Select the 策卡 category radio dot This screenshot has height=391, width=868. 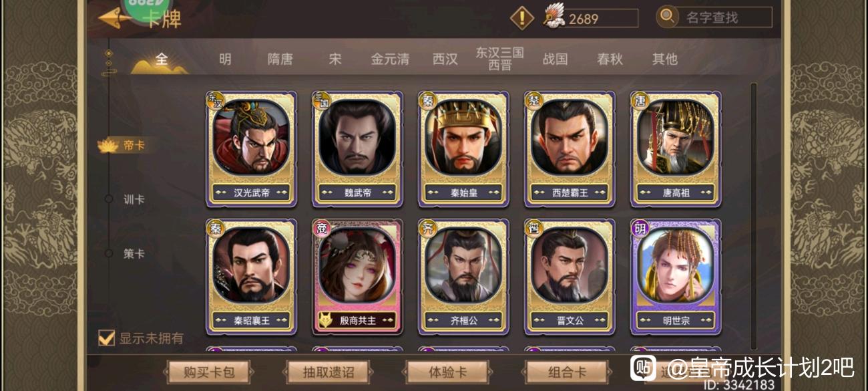[109, 253]
